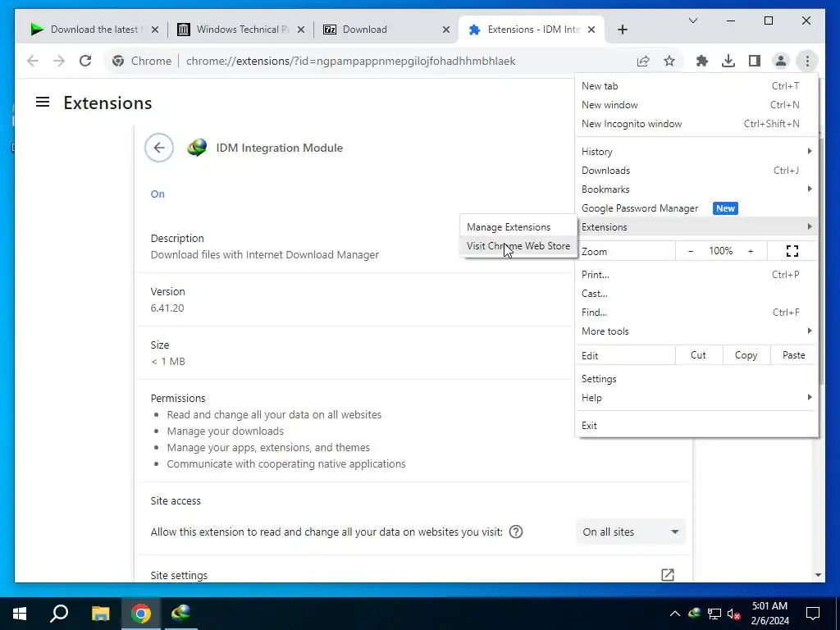This screenshot has width=840, height=630.
Task: Close the Chrome three-dot menu button
Action: (807, 61)
